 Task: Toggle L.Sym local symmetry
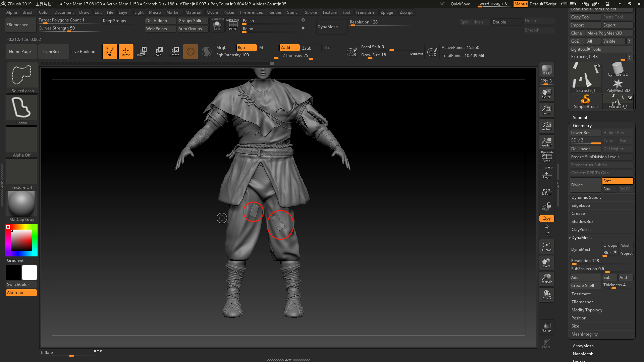point(546,191)
